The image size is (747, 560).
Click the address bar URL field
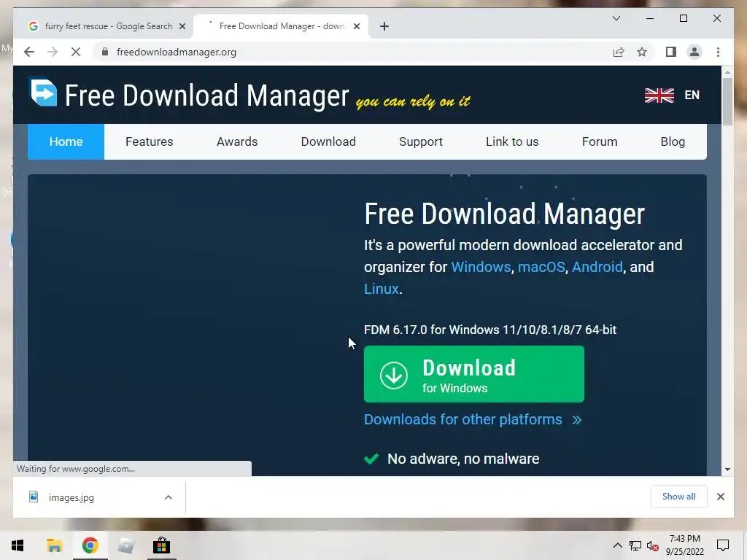coord(352,52)
